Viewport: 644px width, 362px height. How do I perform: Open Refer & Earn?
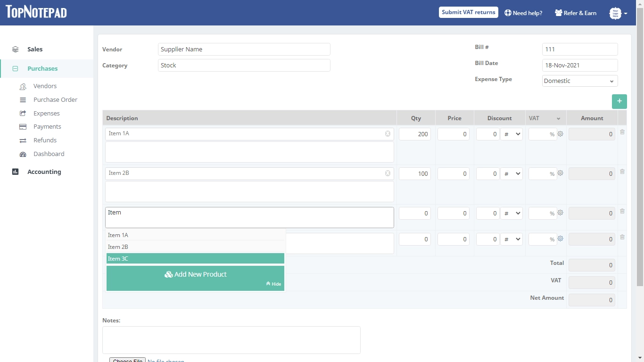(x=575, y=13)
